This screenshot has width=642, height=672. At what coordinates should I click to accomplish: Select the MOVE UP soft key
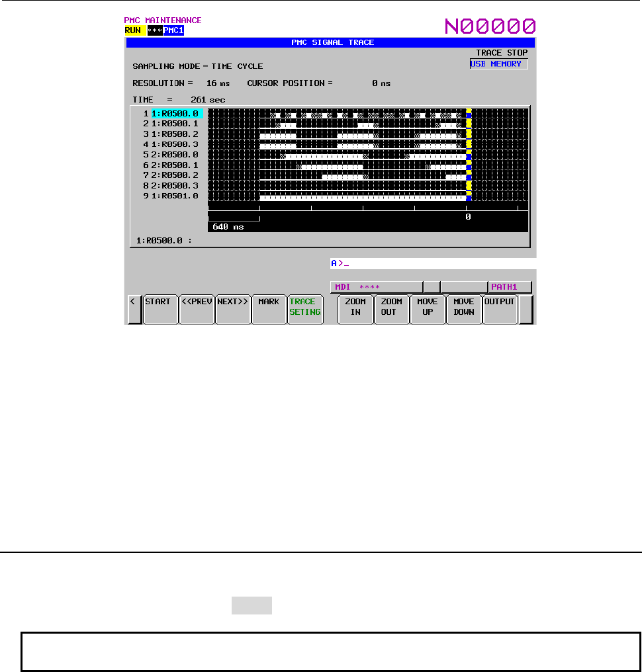click(428, 309)
